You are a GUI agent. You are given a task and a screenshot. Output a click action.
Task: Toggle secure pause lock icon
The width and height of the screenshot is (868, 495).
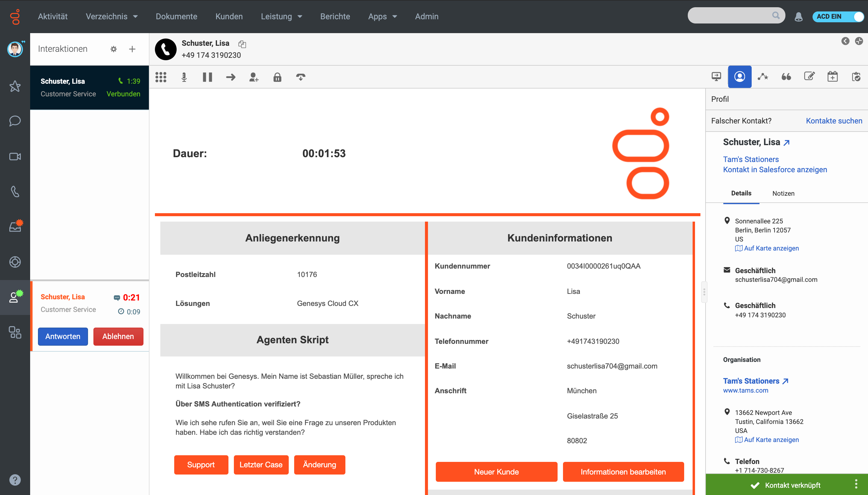pos(277,77)
